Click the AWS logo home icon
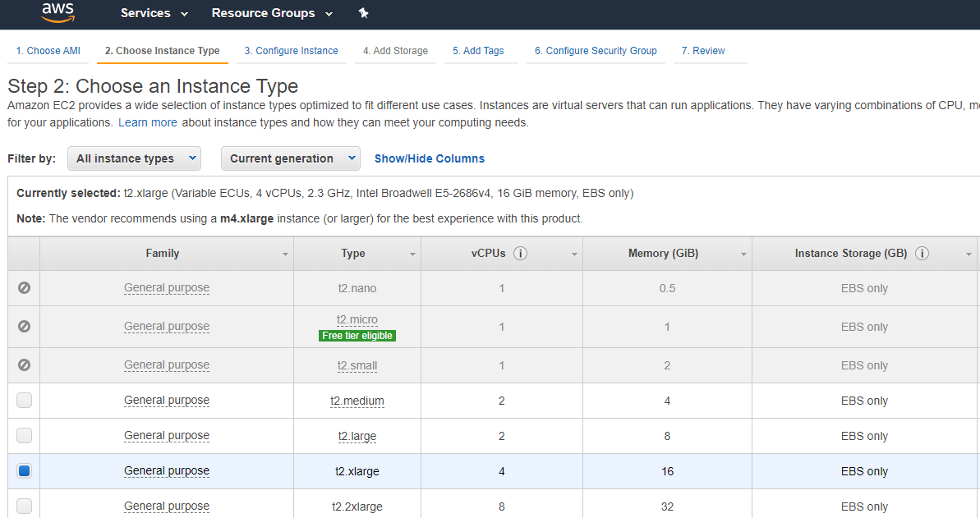The image size is (980, 518). tap(58, 12)
